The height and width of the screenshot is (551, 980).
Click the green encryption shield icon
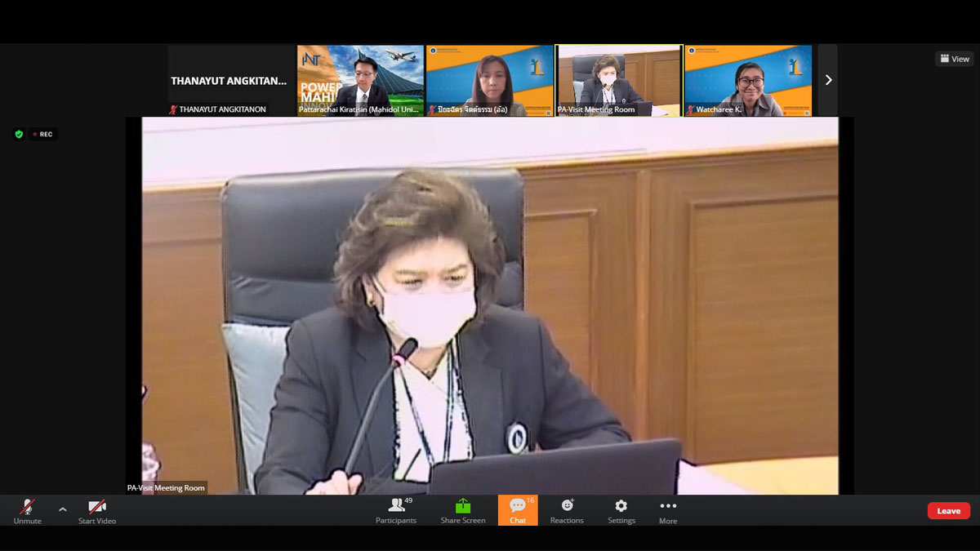[x=19, y=134]
